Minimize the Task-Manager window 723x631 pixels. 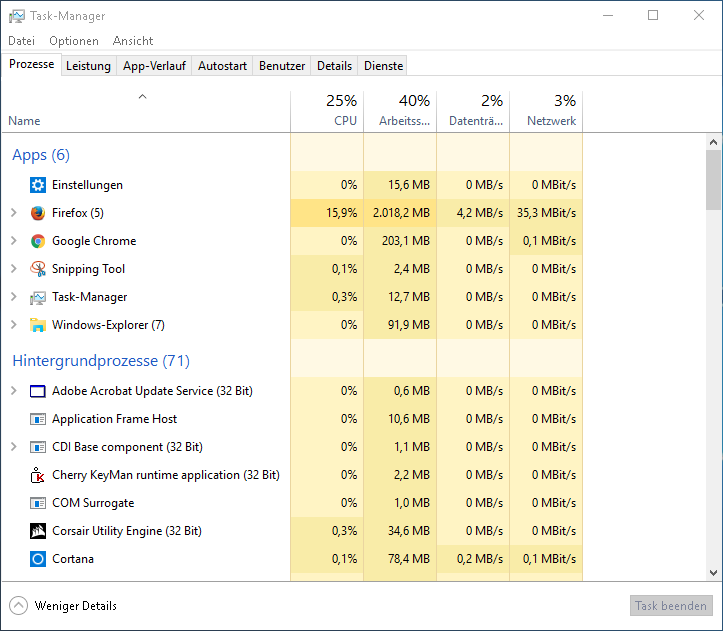[x=608, y=15]
